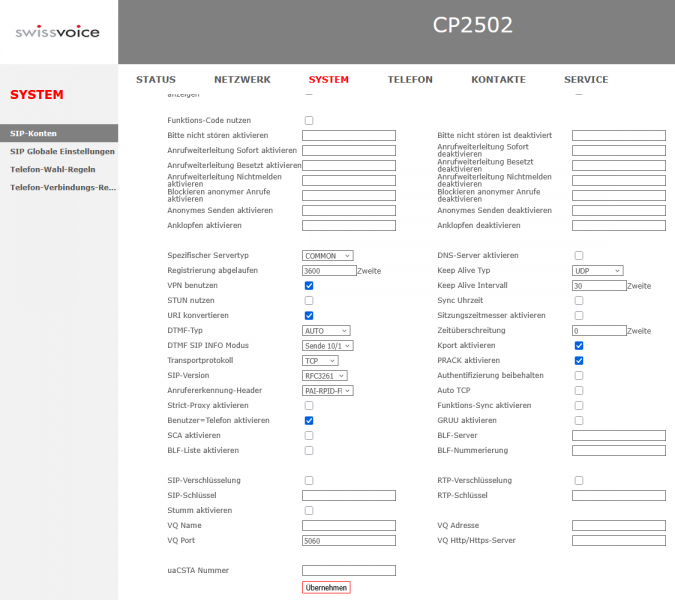The width and height of the screenshot is (675, 600).
Task: Open the NETZWERK tab
Action: (x=242, y=80)
